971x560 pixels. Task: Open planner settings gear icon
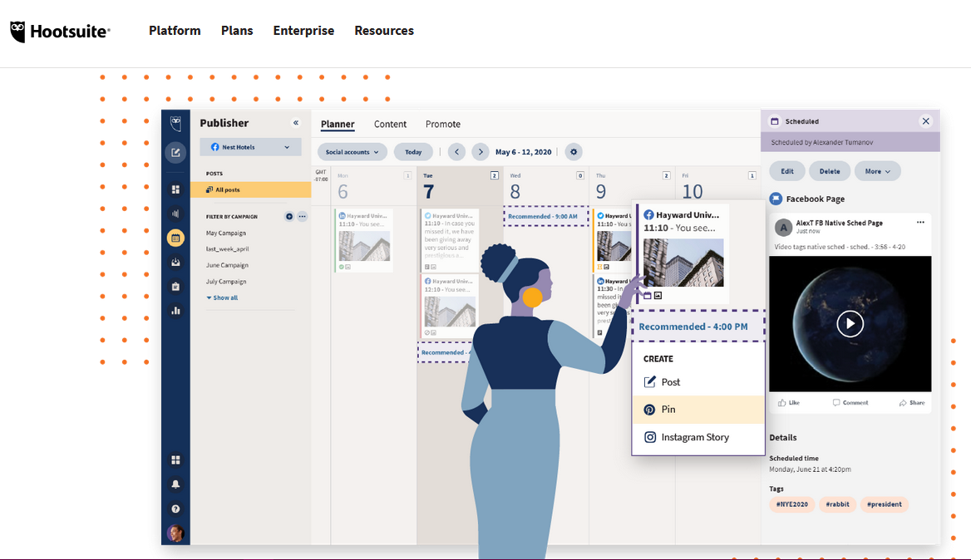[574, 151]
